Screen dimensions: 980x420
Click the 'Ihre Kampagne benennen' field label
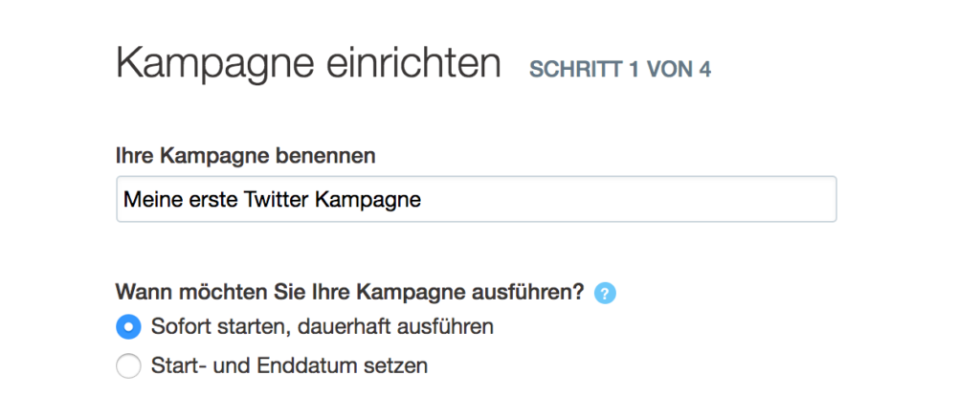point(246,156)
